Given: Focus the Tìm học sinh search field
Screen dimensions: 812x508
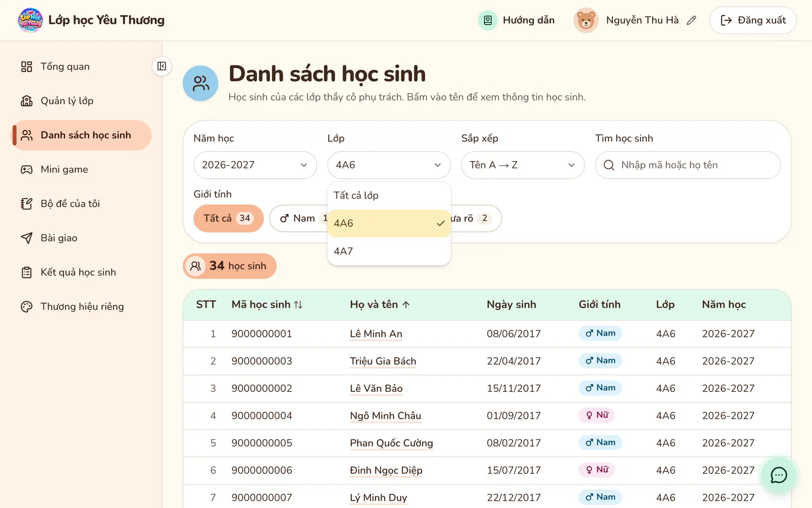Looking at the screenshot, I should 688,165.
